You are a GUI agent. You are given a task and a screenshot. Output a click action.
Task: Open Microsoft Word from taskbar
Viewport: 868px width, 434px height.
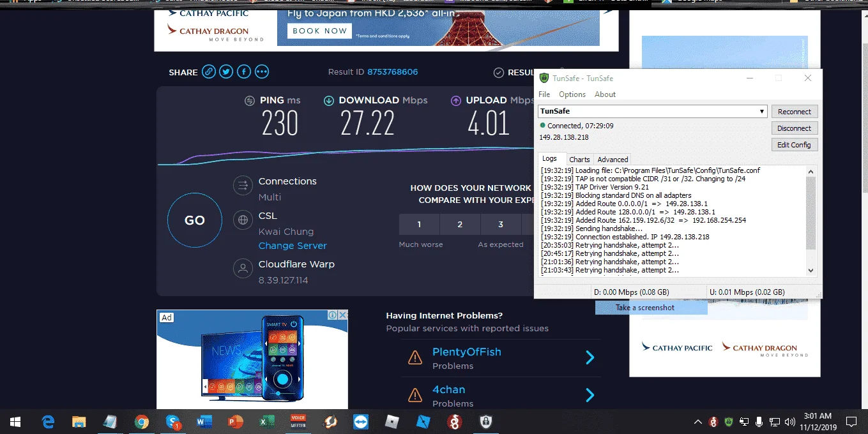[x=204, y=422]
